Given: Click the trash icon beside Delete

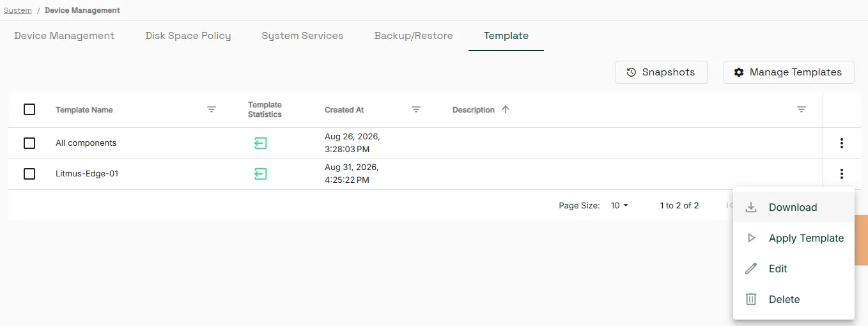Looking at the screenshot, I should tap(752, 299).
